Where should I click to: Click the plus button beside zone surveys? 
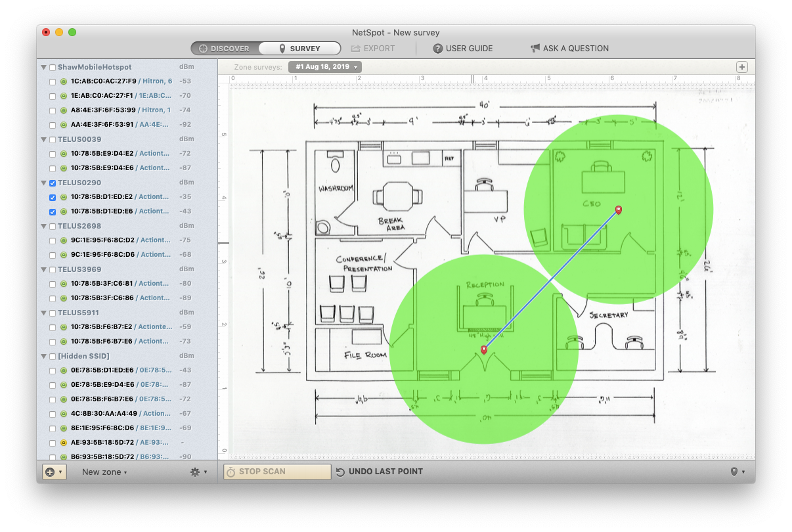[742, 67]
